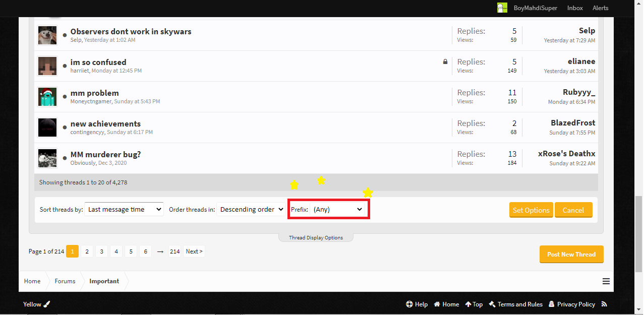The width and height of the screenshot is (644, 315).
Task: Open the MM murderer bug? thread
Action: pos(105,154)
